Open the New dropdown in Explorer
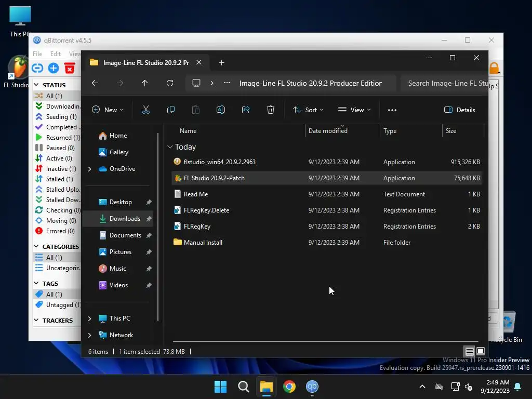This screenshot has height=399, width=532. [108, 110]
